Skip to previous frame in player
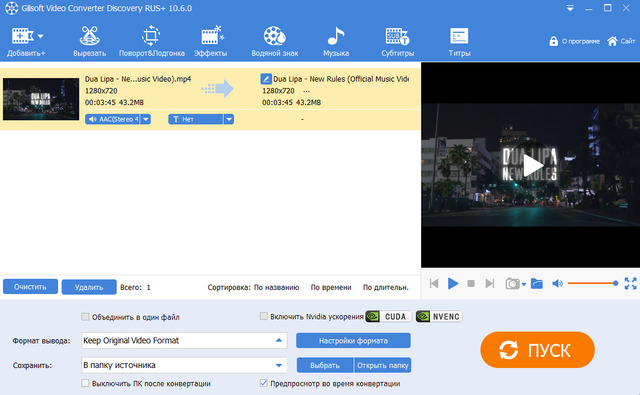 pyautogui.click(x=434, y=283)
